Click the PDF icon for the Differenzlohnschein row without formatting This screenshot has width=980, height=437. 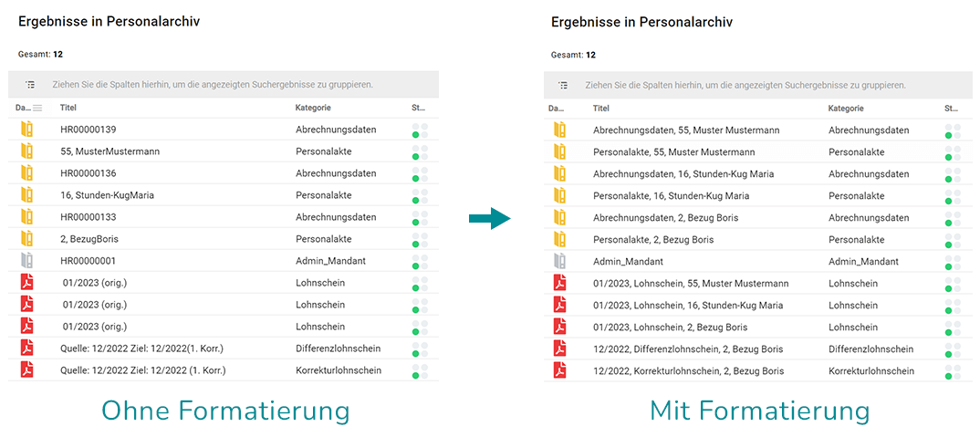point(27,349)
